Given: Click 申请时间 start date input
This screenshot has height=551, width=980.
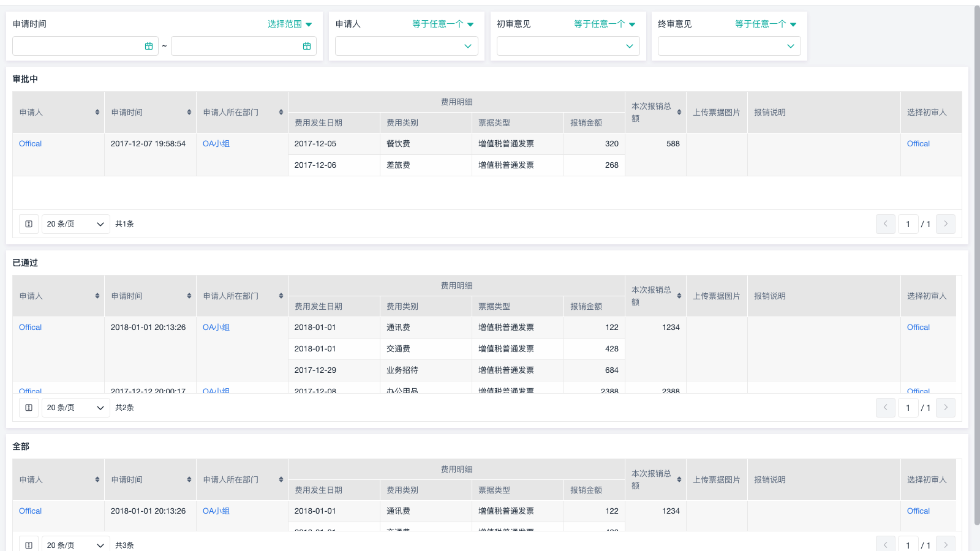Looking at the screenshot, I should (85, 46).
